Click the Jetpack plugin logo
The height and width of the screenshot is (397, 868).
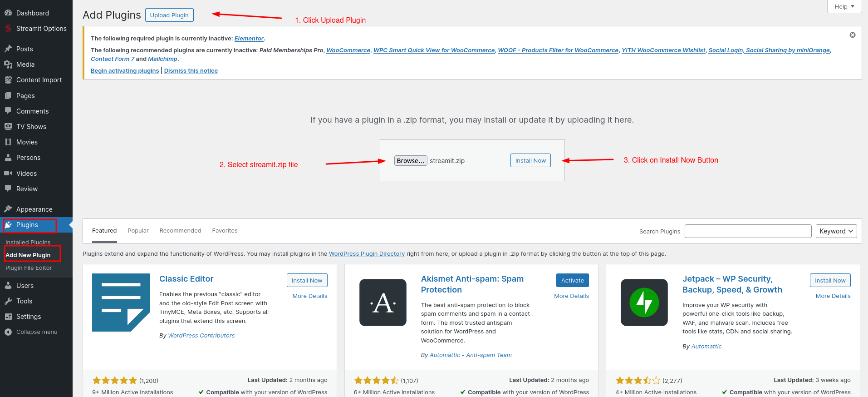pos(644,303)
